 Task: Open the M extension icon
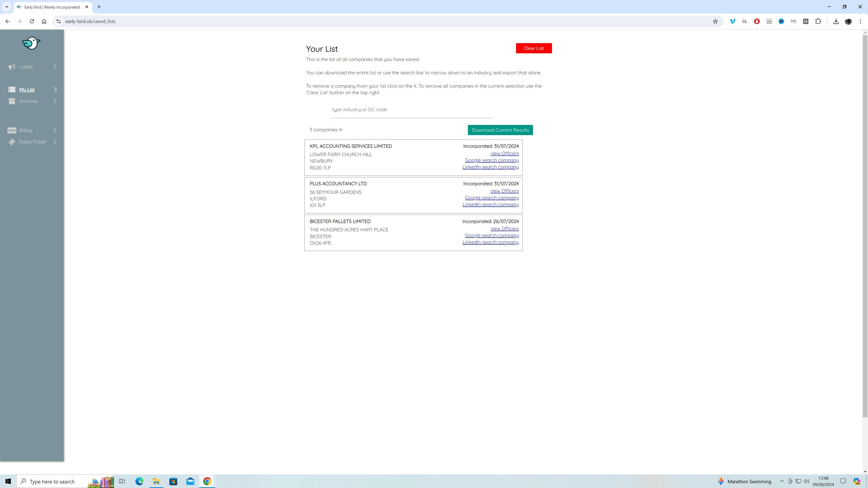point(806,21)
